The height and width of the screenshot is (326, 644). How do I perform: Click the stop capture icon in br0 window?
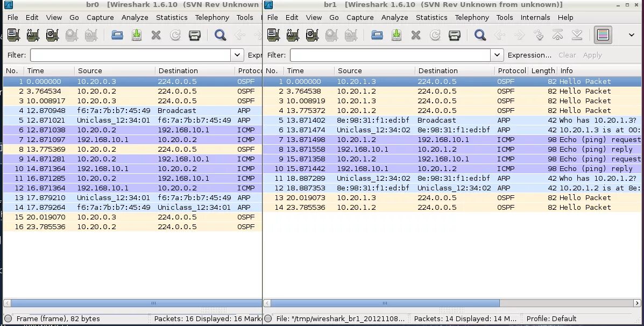(x=72, y=36)
